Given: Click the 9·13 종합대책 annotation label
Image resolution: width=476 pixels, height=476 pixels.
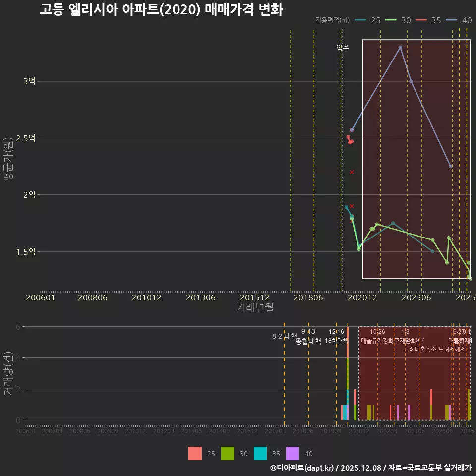Looking at the screenshot, I should pos(309,337).
